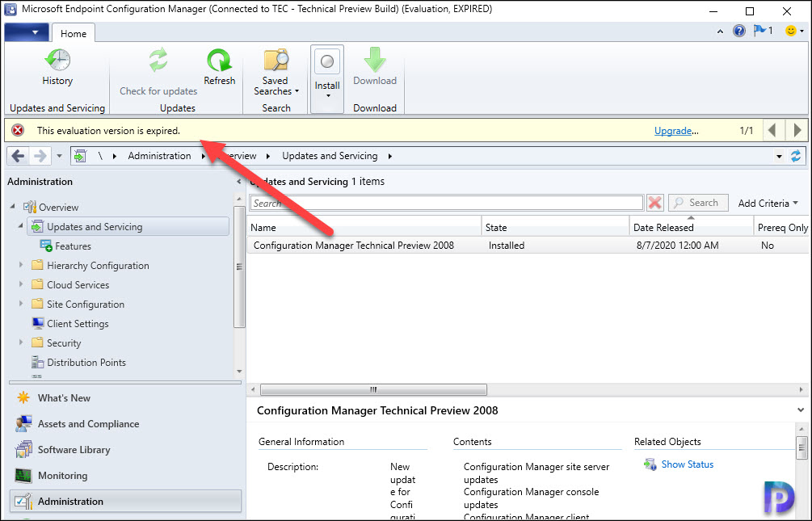Open the History ribbon button
Image resolution: width=812 pixels, height=521 pixels.
pyautogui.click(x=57, y=67)
